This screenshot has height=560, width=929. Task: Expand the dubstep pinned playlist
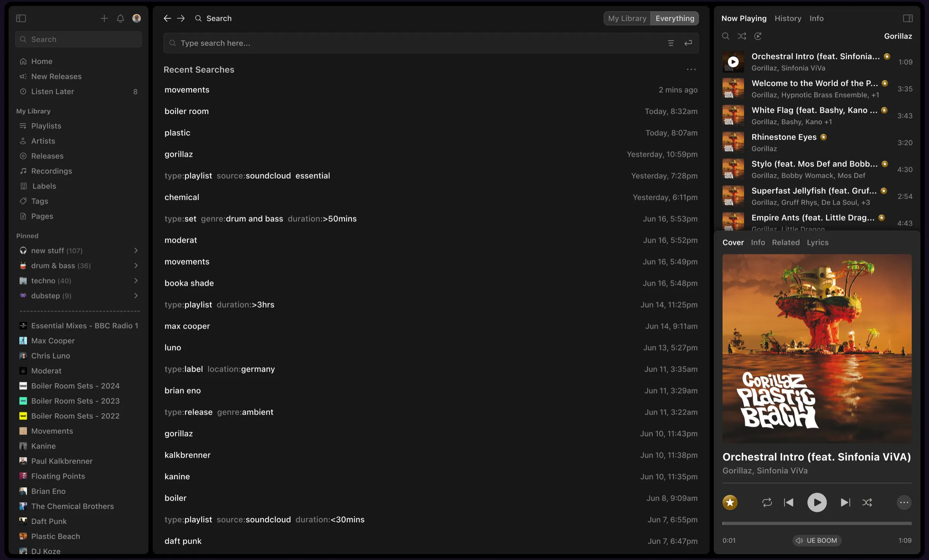pyautogui.click(x=136, y=296)
